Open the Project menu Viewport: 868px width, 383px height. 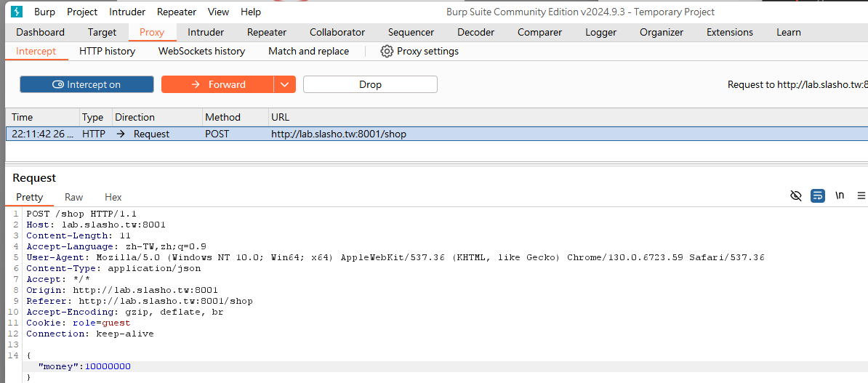[82, 12]
